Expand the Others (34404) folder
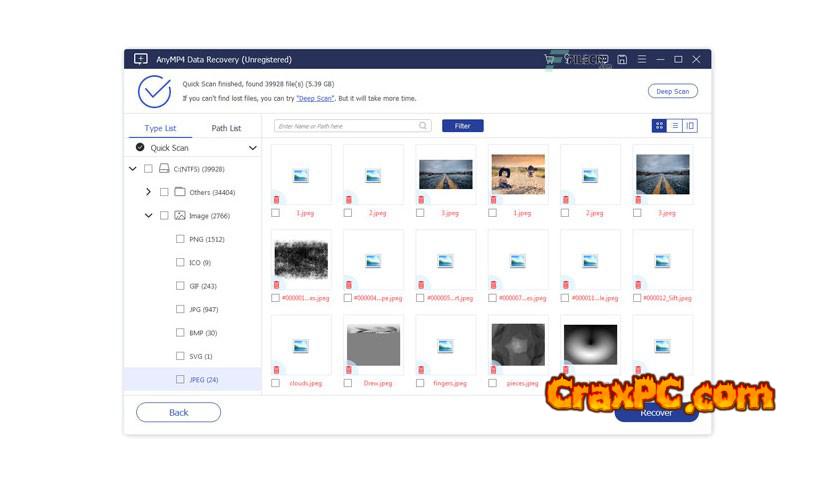 tap(148, 192)
